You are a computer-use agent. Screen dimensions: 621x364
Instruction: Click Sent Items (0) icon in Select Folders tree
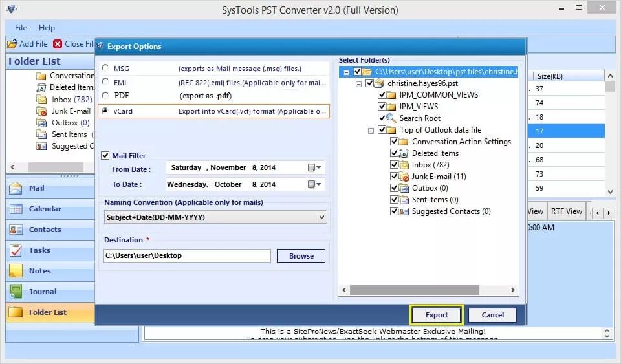pos(404,199)
